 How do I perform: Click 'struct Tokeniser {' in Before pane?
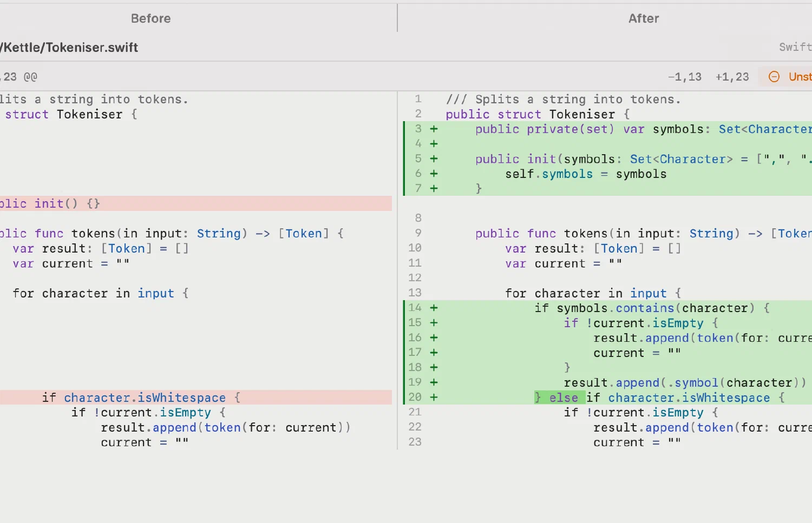point(71,115)
